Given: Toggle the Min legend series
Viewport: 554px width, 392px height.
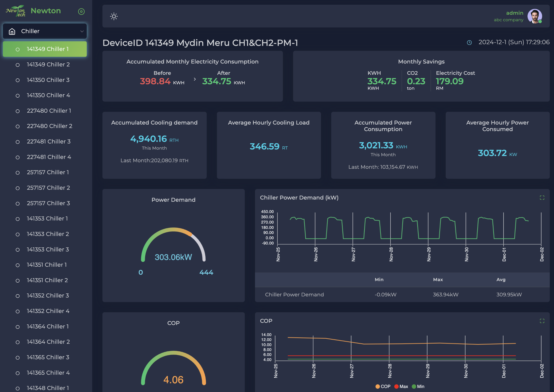Looking at the screenshot, I should pos(418,387).
